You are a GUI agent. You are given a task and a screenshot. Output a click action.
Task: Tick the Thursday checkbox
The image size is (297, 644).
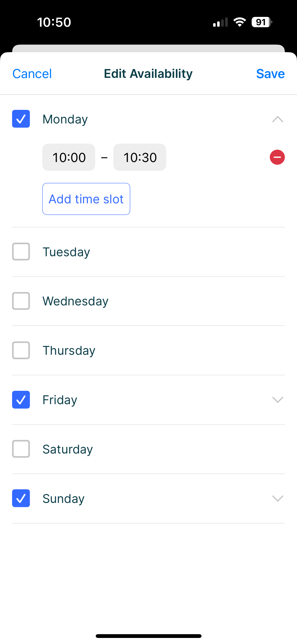pyautogui.click(x=21, y=350)
